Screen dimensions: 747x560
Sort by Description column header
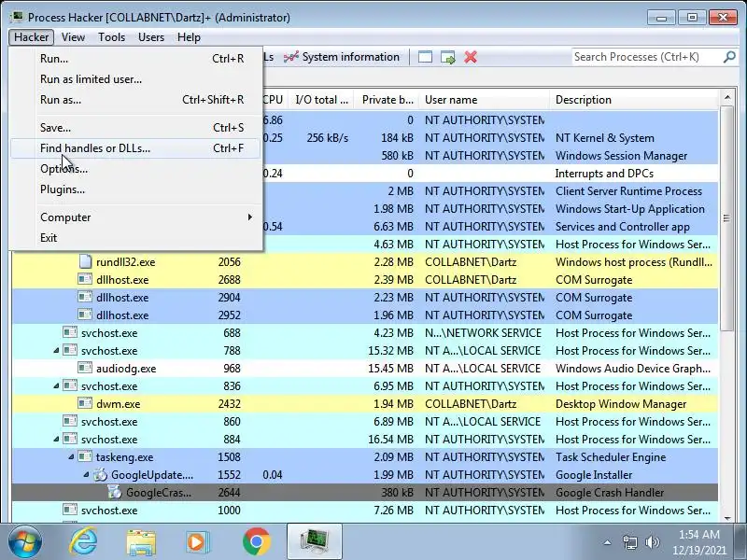click(x=634, y=100)
